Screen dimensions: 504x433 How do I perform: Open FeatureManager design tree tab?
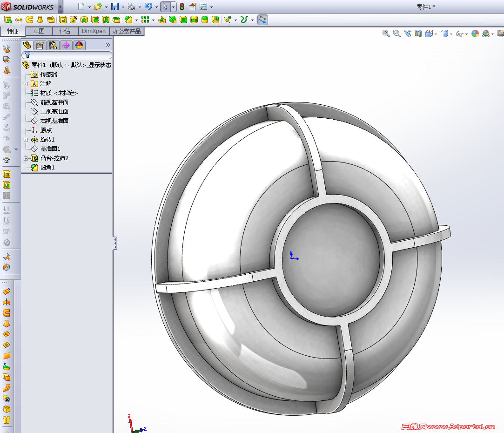coord(27,45)
